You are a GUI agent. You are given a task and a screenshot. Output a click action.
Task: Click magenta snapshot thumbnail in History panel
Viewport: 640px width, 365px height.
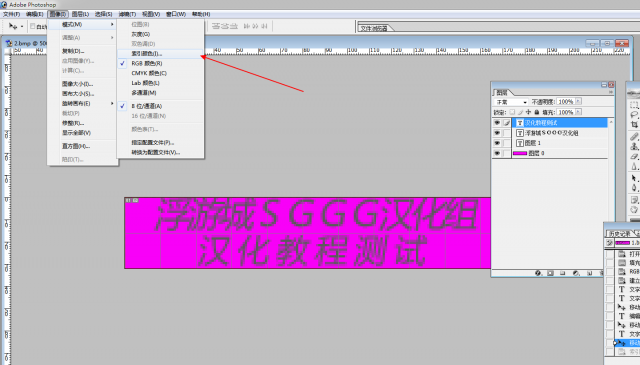pyautogui.click(x=622, y=243)
